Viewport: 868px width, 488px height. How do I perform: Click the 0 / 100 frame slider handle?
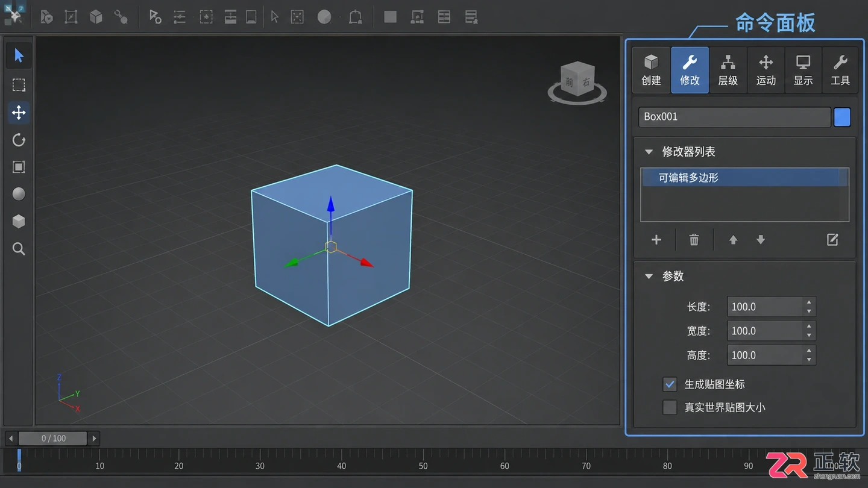pyautogui.click(x=53, y=438)
